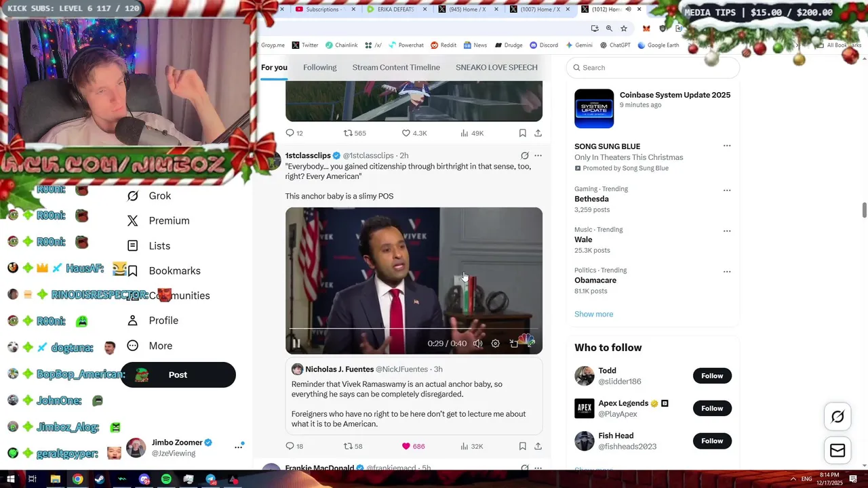868x488 pixels.
Task: Reply to the post with 12 replies
Action: [294, 134]
